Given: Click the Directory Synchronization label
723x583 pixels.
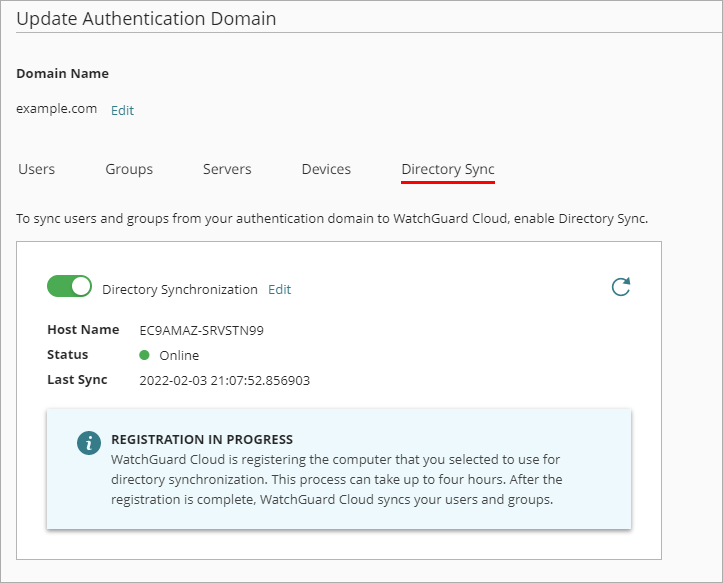Looking at the screenshot, I should pyautogui.click(x=180, y=289).
